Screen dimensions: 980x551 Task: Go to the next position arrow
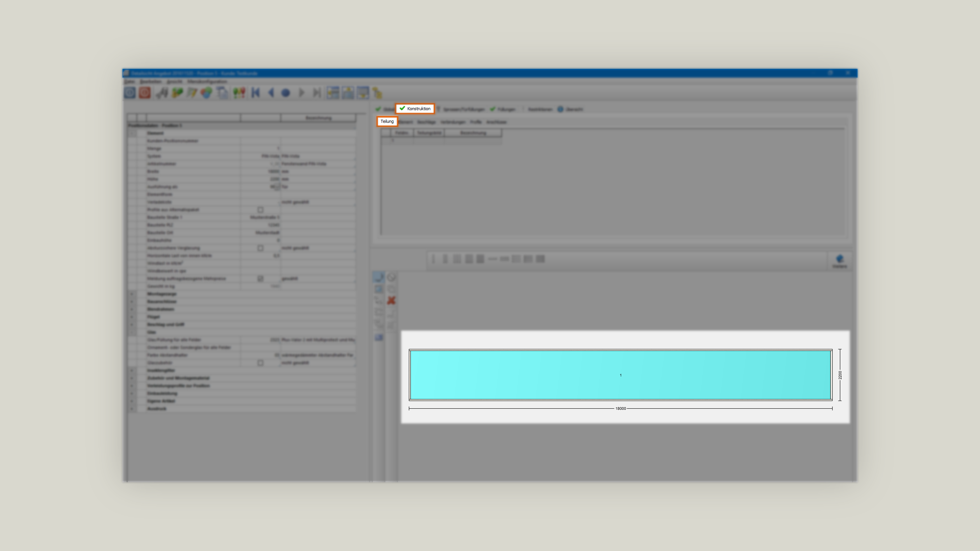301,93
